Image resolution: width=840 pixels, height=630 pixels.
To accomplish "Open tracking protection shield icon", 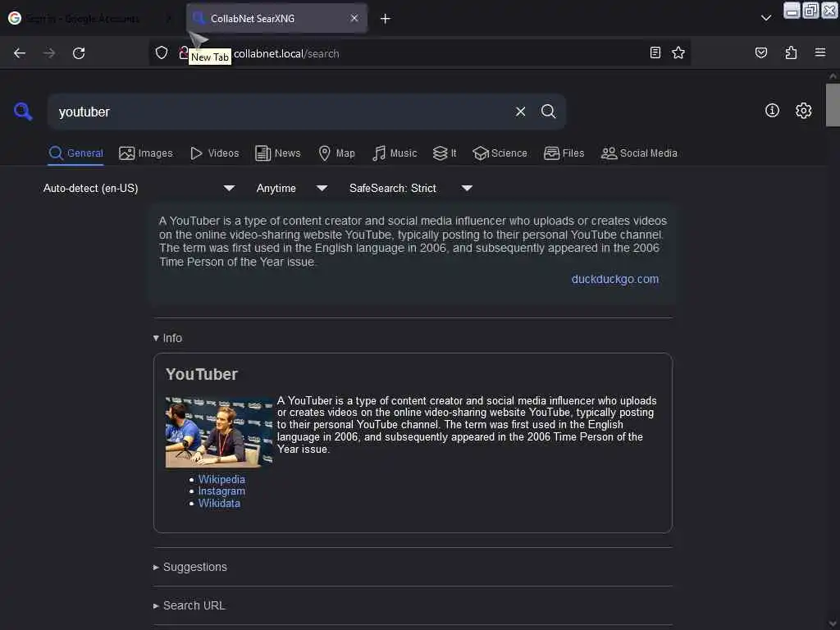I will [162, 52].
